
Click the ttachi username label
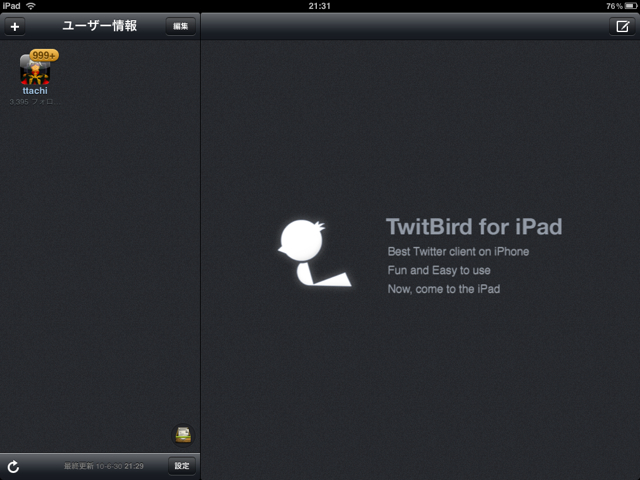[36, 91]
